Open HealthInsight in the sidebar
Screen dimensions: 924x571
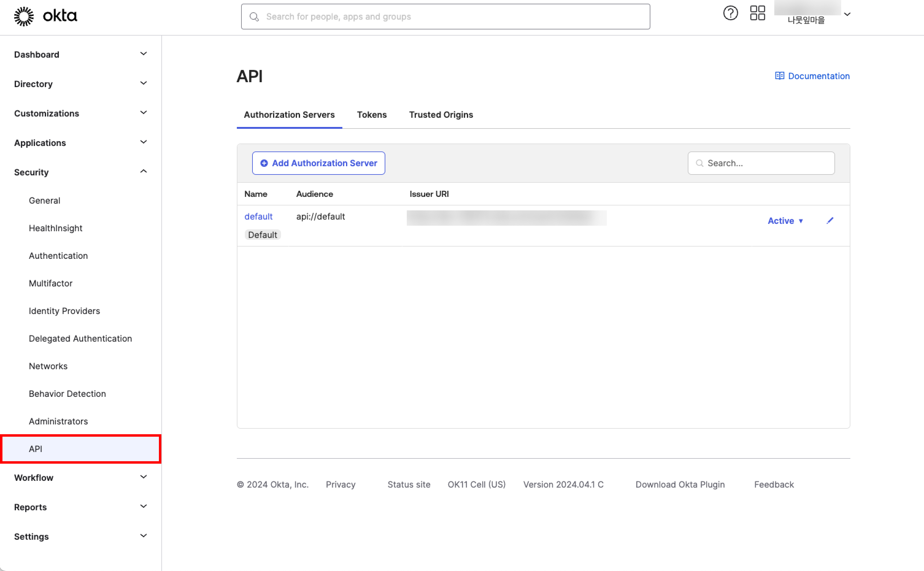coord(56,228)
